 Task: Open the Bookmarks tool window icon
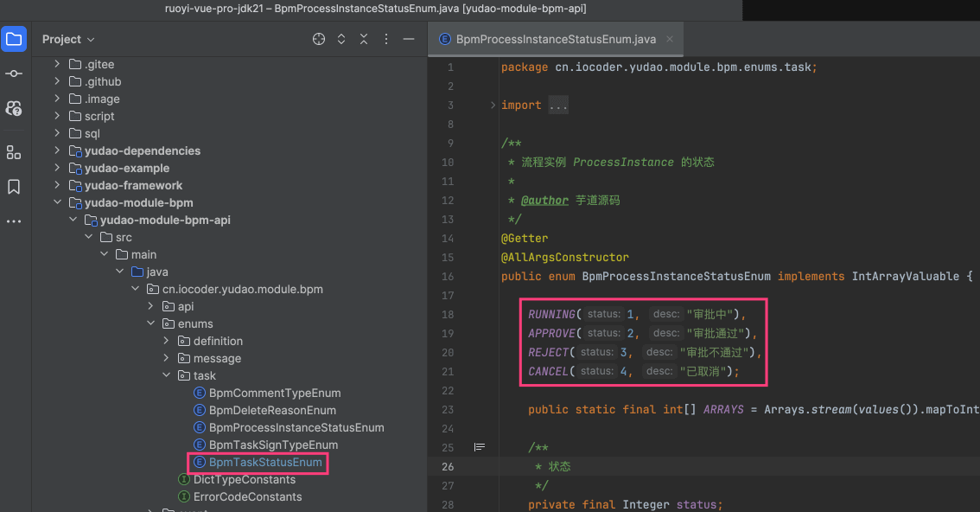(x=14, y=187)
